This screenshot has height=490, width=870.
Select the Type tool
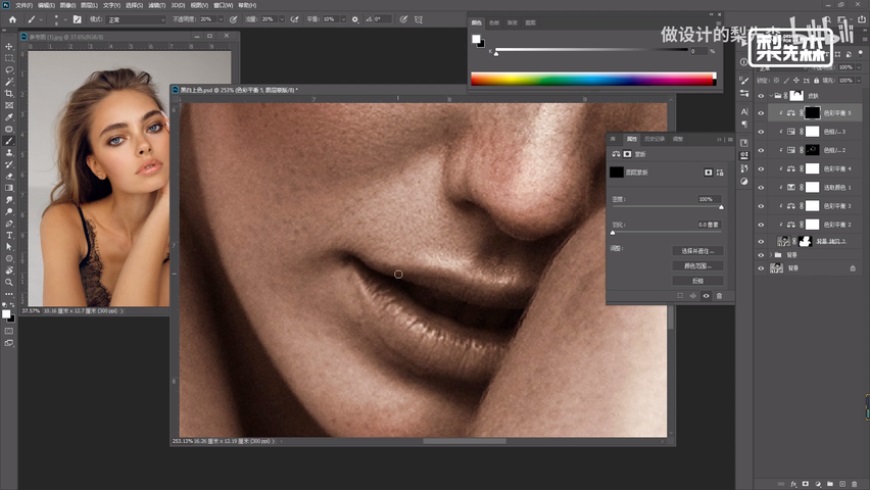tap(9, 234)
